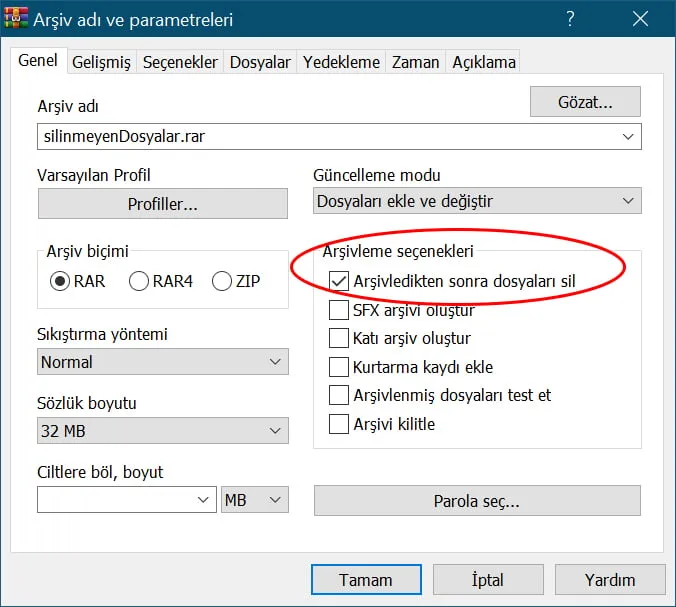Click the Gözat... browse button
Viewport: 676px width, 607px height.
click(585, 102)
